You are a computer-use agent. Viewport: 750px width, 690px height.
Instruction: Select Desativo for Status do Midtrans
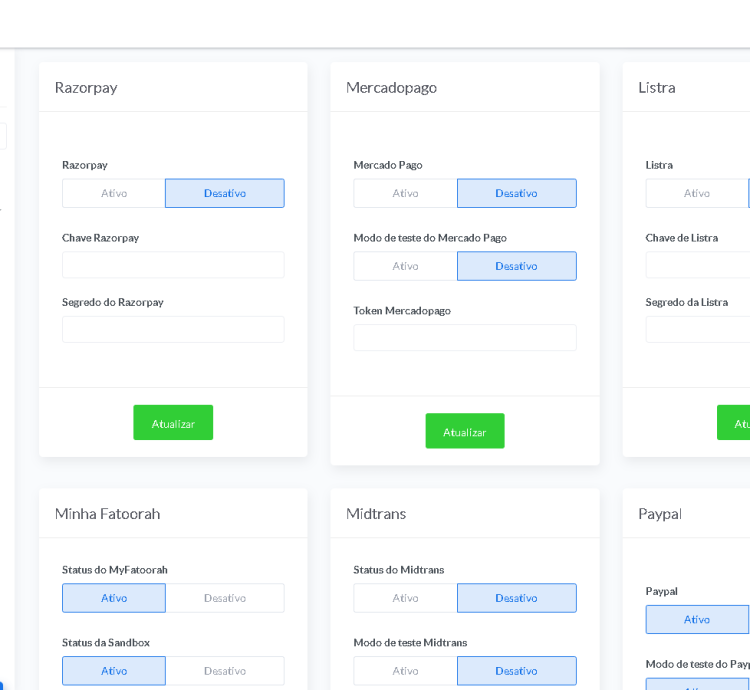[516, 598]
